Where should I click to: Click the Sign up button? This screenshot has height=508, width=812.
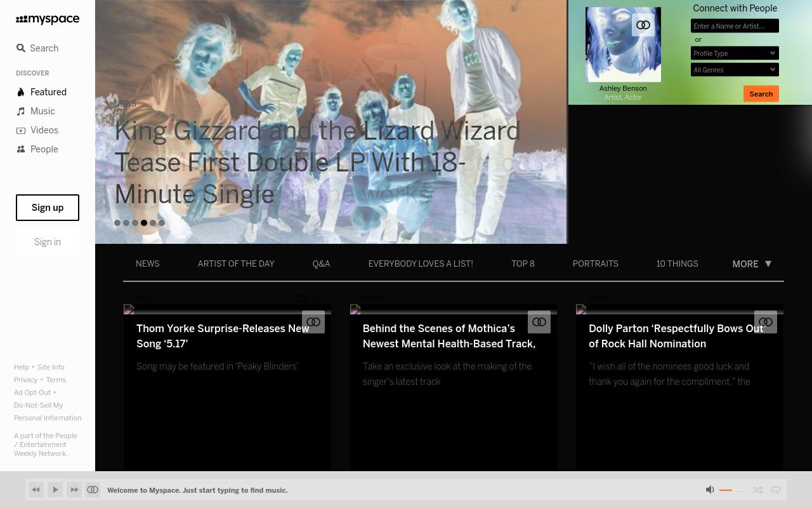[48, 208]
